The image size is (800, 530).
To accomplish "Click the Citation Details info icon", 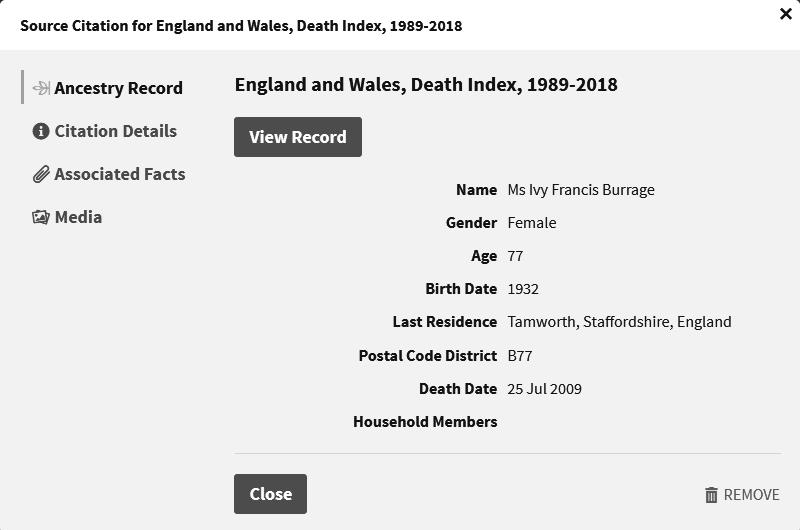I will (x=41, y=131).
